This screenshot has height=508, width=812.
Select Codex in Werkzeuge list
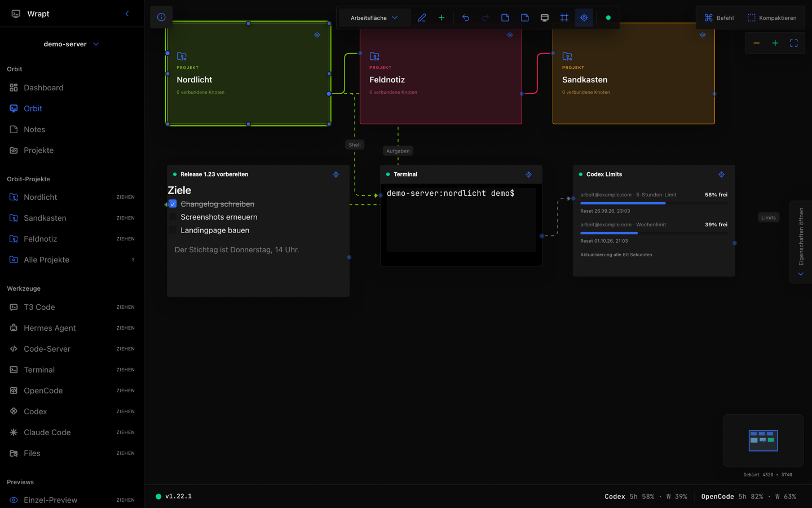point(72,411)
